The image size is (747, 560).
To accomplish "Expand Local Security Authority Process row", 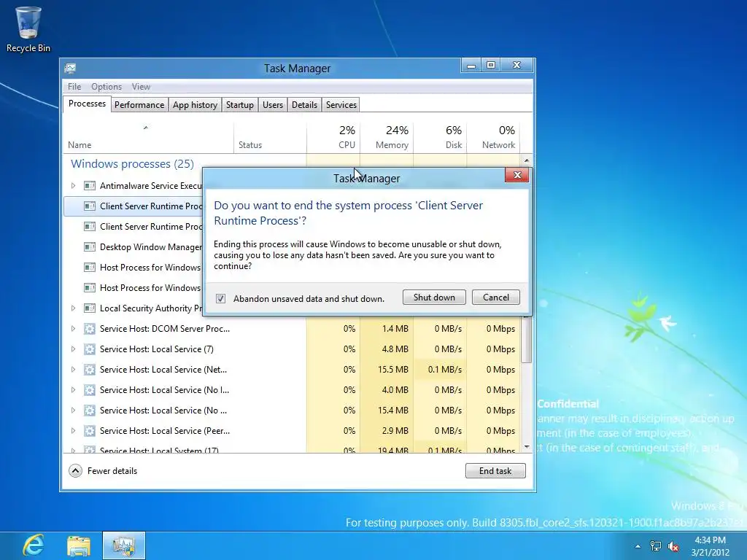I will tap(74, 308).
